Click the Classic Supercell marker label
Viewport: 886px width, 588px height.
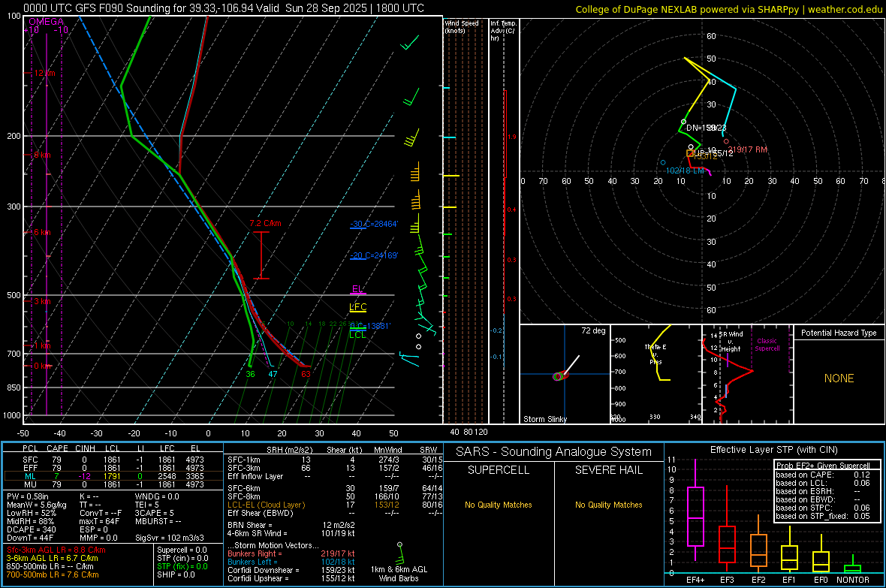767,345
